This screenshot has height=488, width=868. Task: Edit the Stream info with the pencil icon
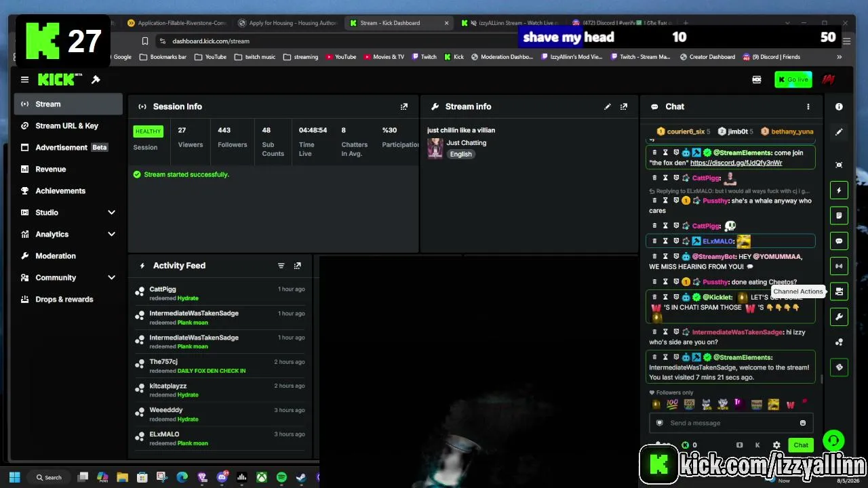click(608, 106)
